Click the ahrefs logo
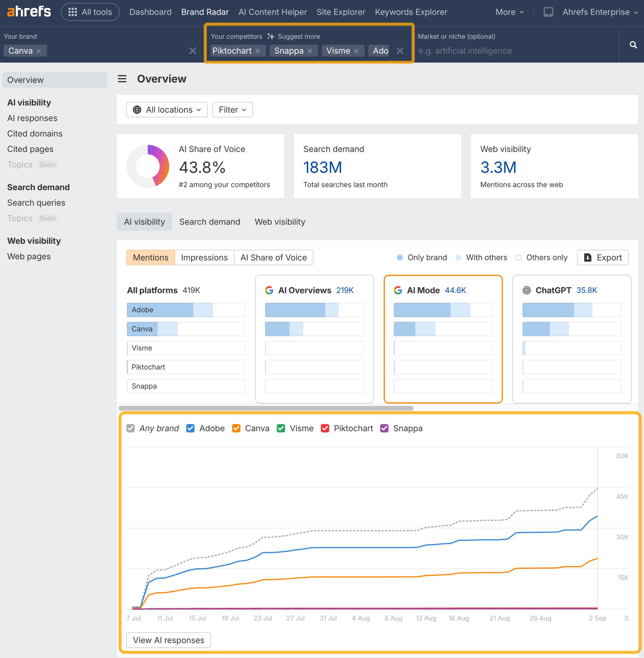644x658 pixels. pos(28,11)
